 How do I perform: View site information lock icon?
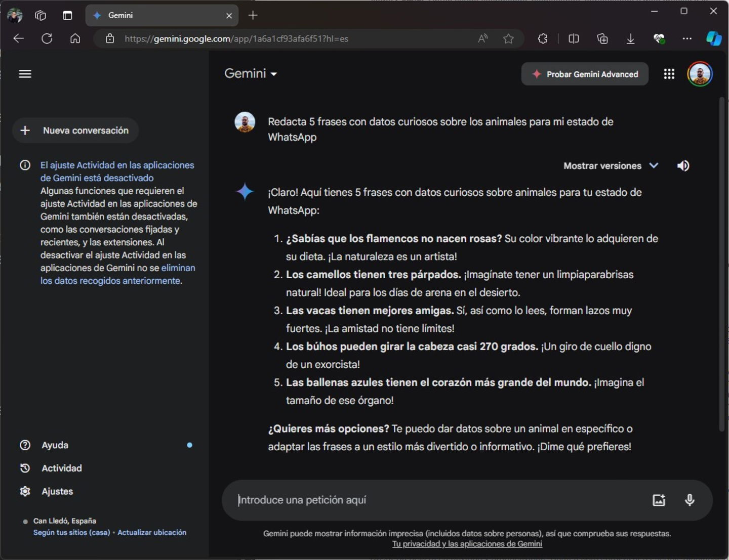110,38
